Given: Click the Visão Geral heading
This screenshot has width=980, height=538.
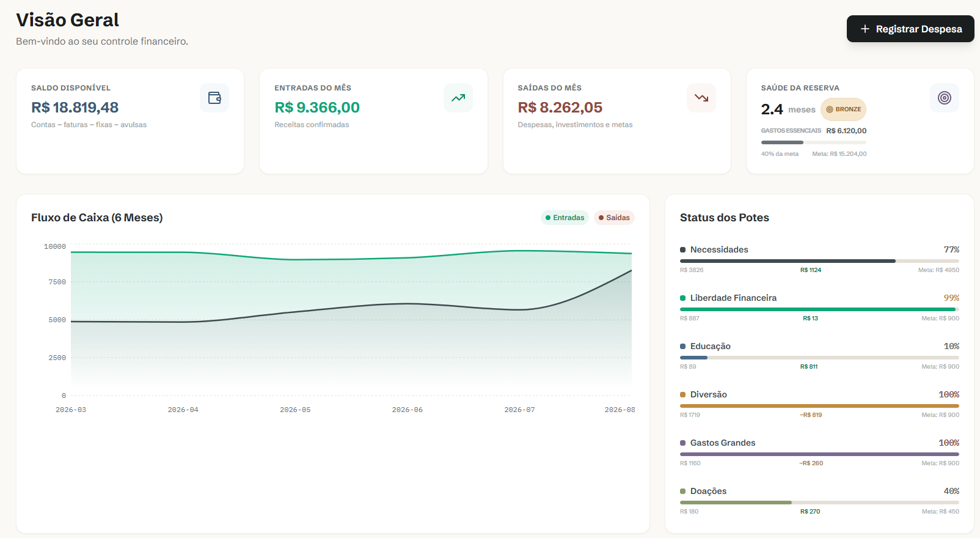Looking at the screenshot, I should [67, 20].
